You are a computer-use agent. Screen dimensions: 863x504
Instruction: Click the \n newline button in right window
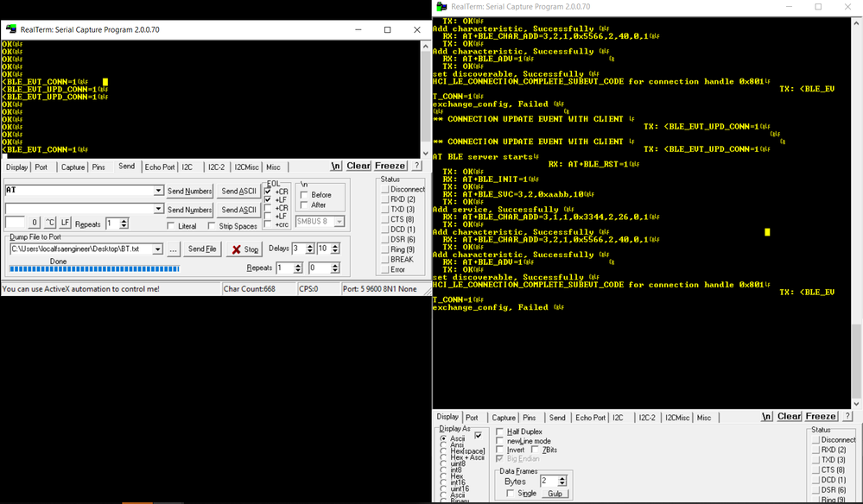(767, 416)
